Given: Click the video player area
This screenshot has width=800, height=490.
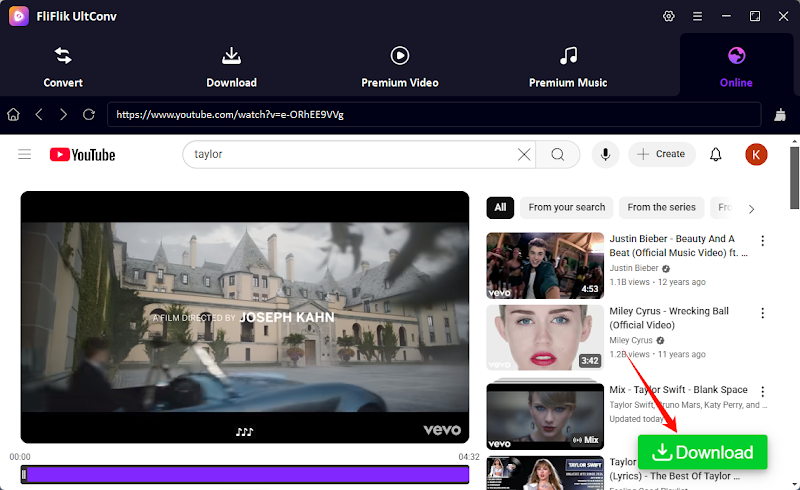Looking at the screenshot, I should click(x=245, y=317).
